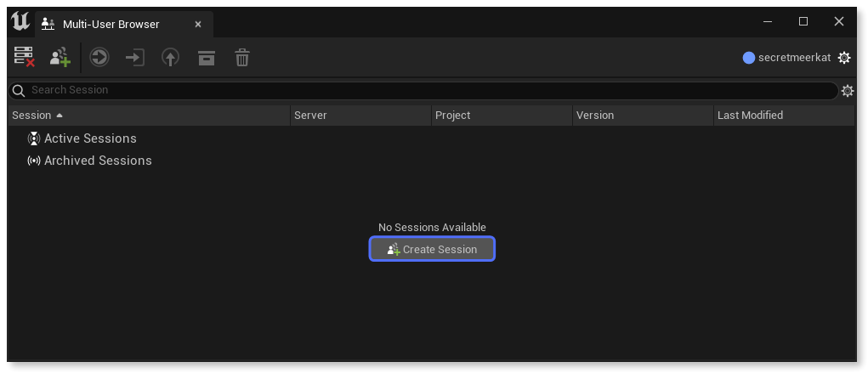Click the blue user avatar circle
Image resolution: width=868 pixels, height=373 pixels.
pos(749,58)
